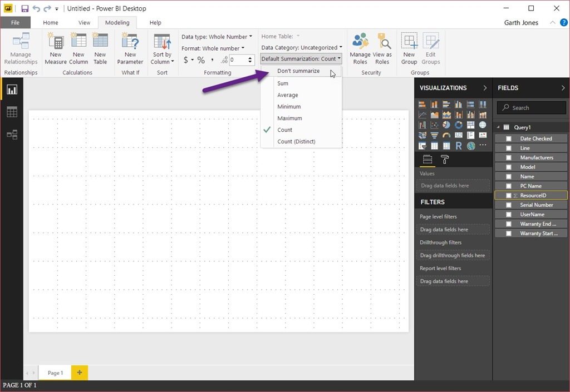Viewport: 570px width, 392px height.
Task: Check the UserName field
Action: (x=509, y=215)
